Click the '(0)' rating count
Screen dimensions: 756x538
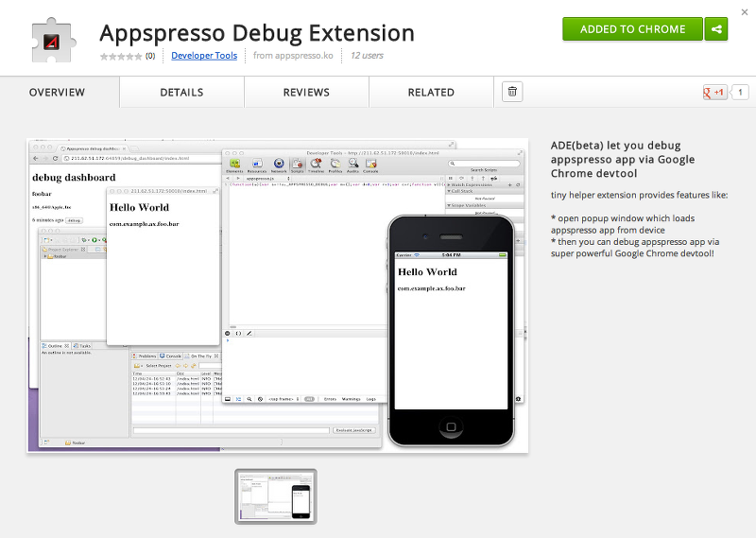150,56
